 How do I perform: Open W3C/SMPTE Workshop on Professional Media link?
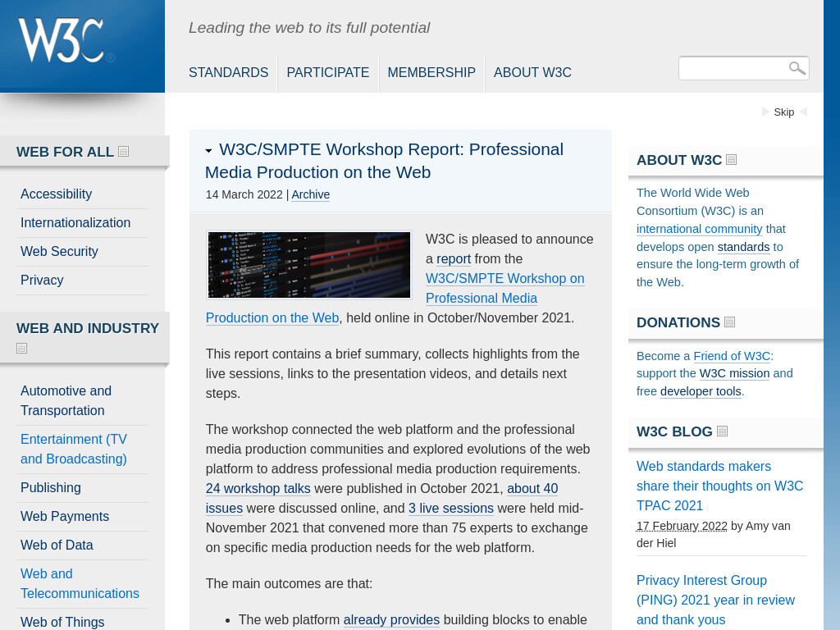click(x=505, y=288)
